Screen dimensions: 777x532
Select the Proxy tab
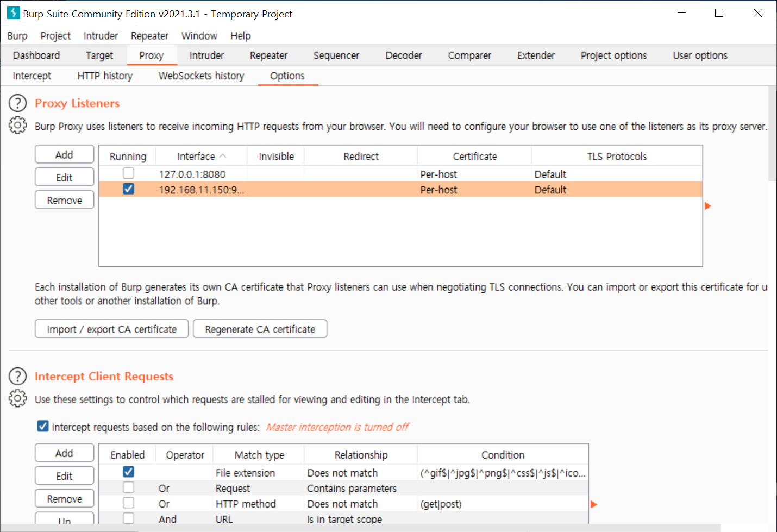(151, 55)
